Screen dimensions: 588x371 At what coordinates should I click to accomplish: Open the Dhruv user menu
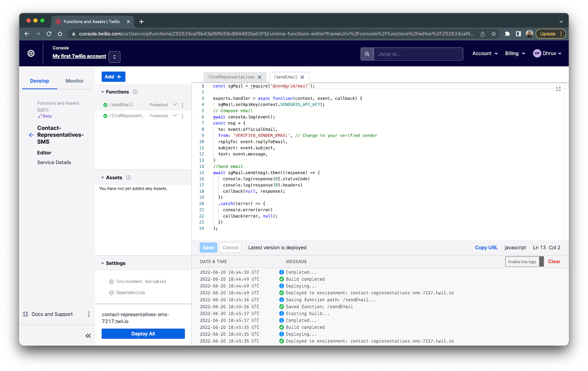click(x=547, y=53)
